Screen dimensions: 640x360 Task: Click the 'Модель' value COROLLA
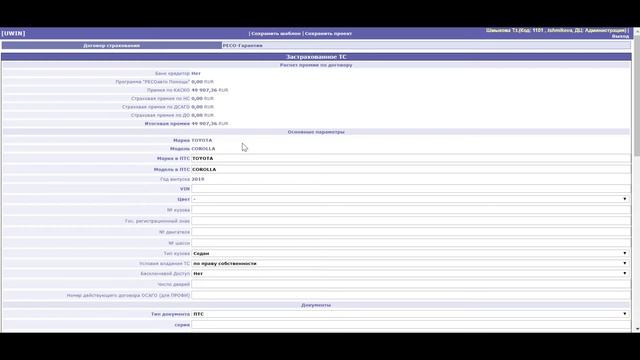(203, 149)
